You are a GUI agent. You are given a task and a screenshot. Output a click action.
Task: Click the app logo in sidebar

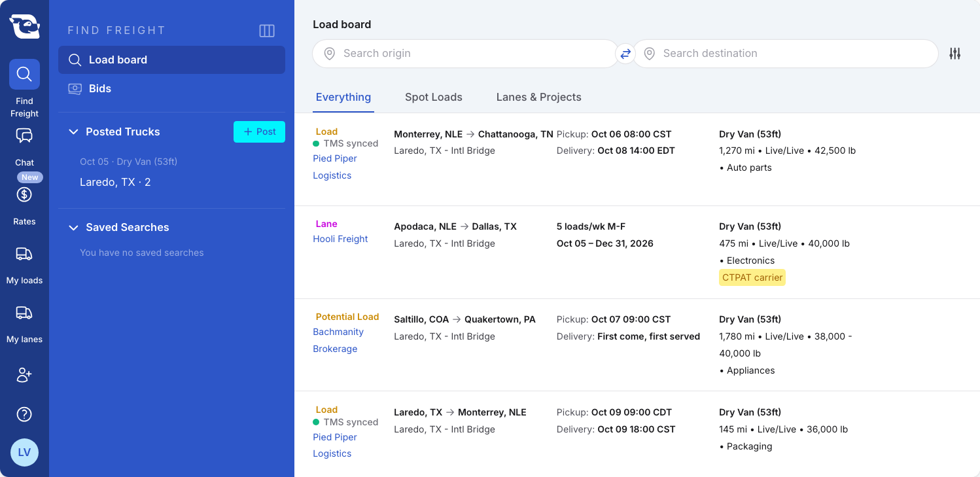pos(24,26)
